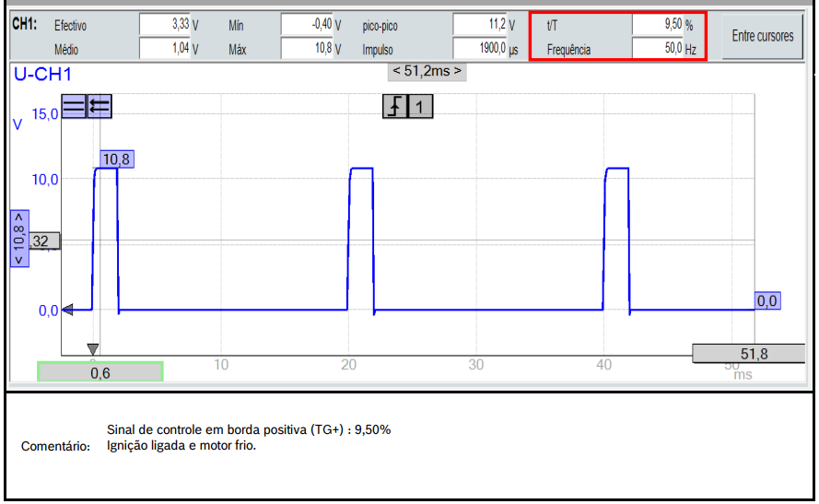
Task: Click the gray trigger position triangle on the time axis
Action: pos(92,348)
